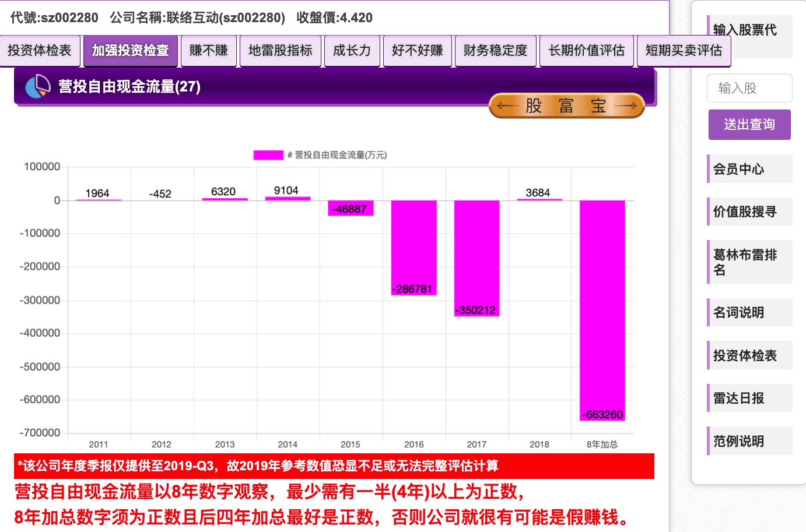Click the 2016 bar labeled -286781

tap(413, 248)
